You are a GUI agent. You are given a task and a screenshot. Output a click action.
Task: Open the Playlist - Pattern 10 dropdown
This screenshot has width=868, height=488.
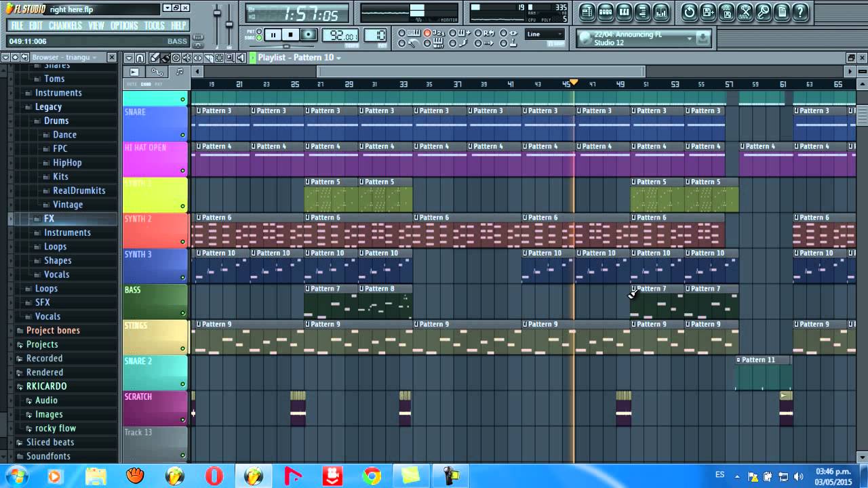pyautogui.click(x=299, y=58)
